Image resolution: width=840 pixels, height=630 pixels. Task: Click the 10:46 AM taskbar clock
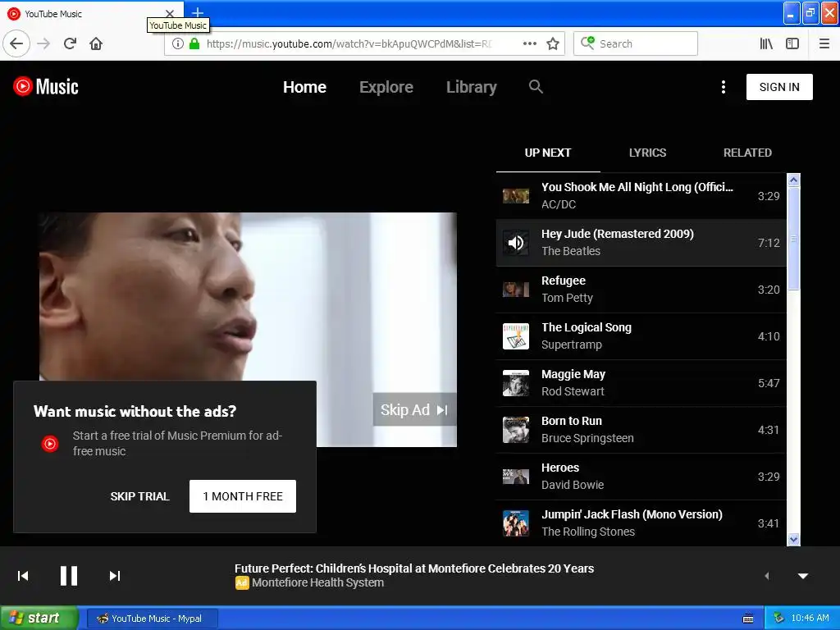click(x=810, y=619)
